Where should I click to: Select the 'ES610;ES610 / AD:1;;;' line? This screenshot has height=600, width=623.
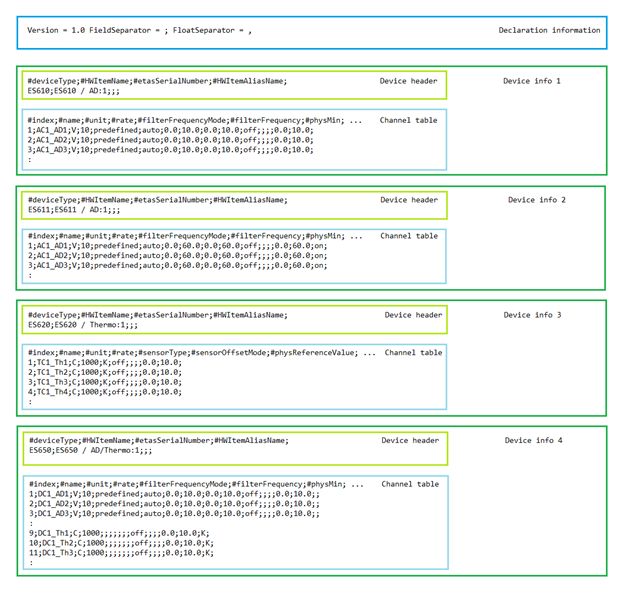click(x=74, y=91)
